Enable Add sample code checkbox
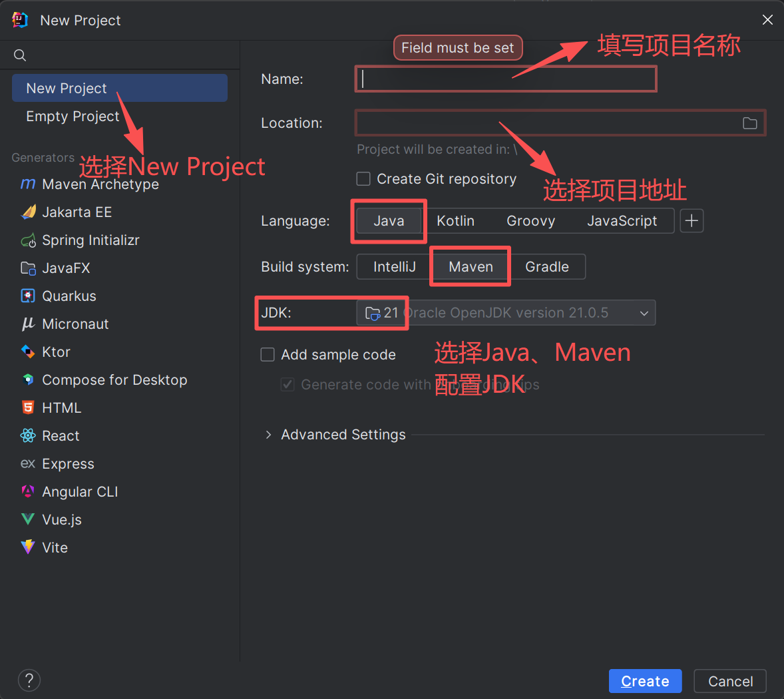The height and width of the screenshot is (699, 784). [x=268, y=355]
